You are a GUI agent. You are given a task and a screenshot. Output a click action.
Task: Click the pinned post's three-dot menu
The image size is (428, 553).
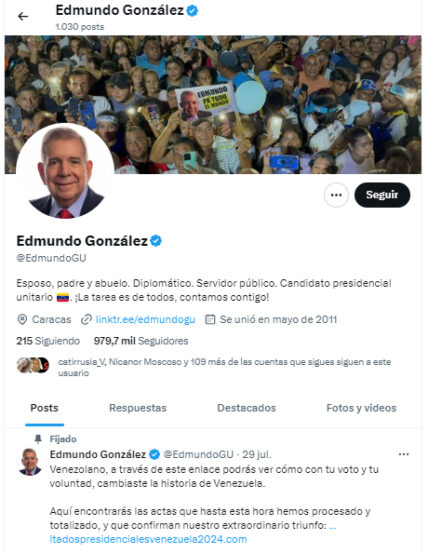click(404, 454)
